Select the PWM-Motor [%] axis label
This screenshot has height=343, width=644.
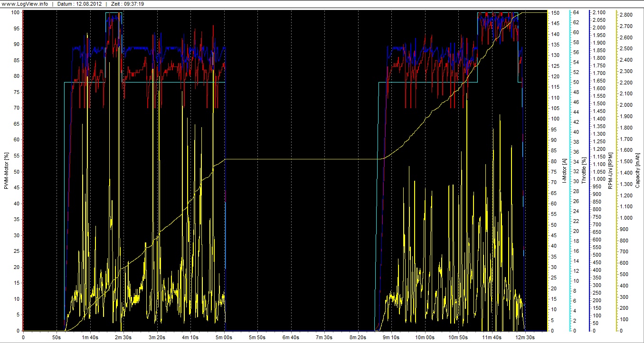[6, 171]
